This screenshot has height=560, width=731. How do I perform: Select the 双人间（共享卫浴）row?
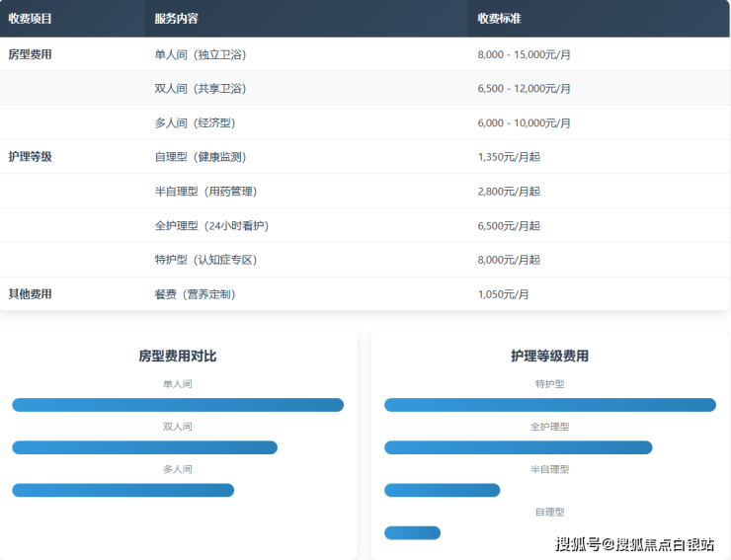pos(201,89)
